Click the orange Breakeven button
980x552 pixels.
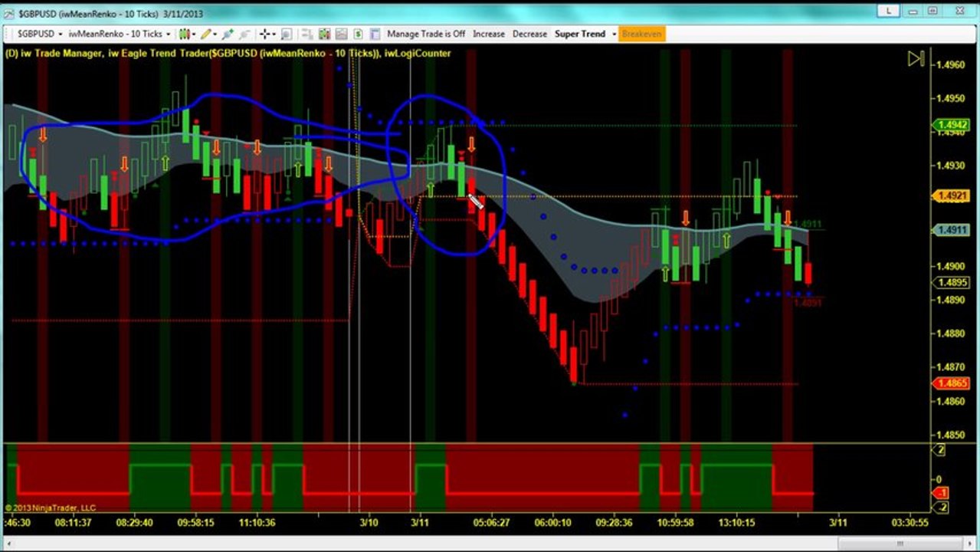point(641,34)
